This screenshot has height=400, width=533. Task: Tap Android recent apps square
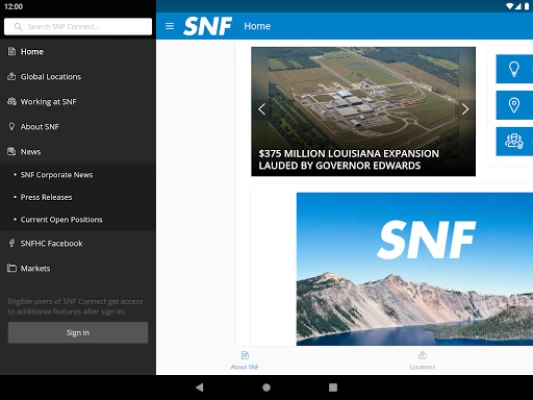click(x=333, y=387)
